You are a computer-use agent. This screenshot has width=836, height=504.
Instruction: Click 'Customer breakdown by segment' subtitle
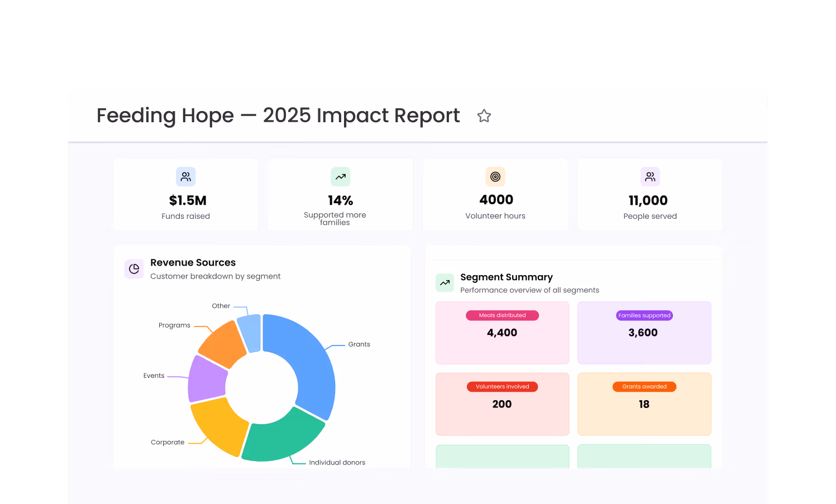215,276
